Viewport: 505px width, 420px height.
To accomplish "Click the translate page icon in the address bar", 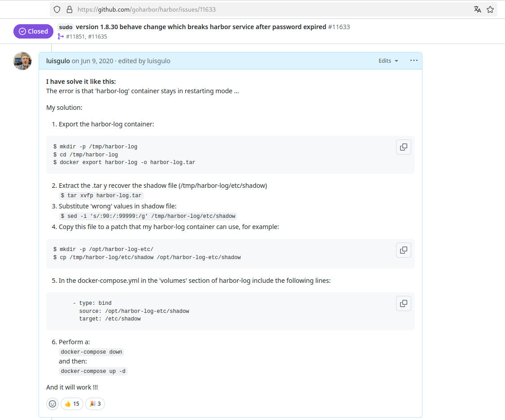I will [477, 10].
